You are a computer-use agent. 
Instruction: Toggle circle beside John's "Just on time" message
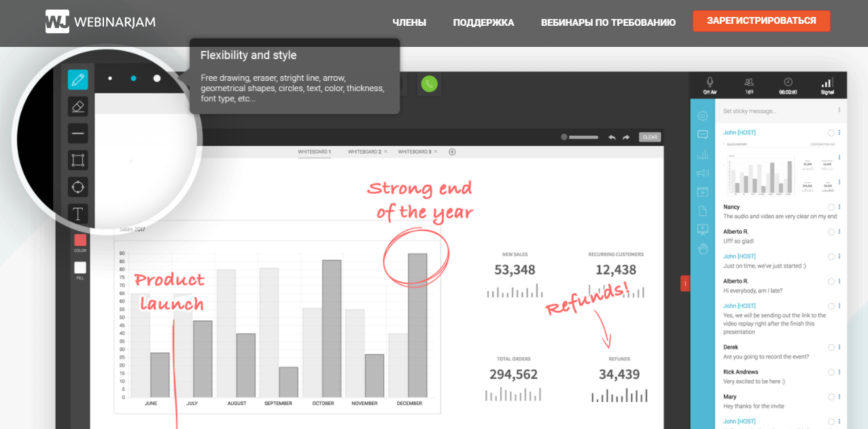(x=831, y=256)
